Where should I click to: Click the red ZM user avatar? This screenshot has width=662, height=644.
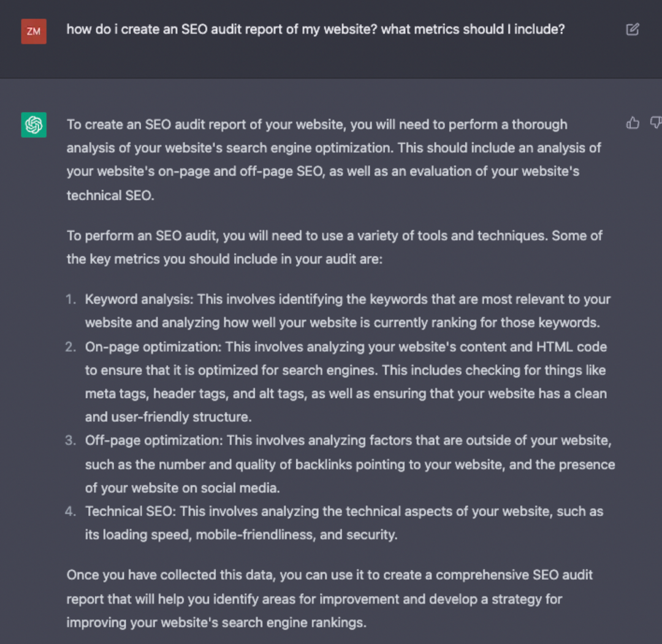[34, 31]
